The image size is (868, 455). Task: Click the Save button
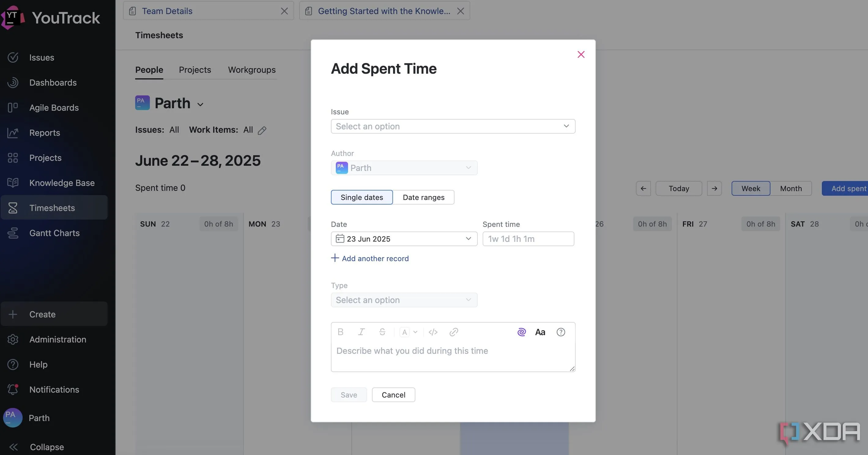(x=349, y=395)
